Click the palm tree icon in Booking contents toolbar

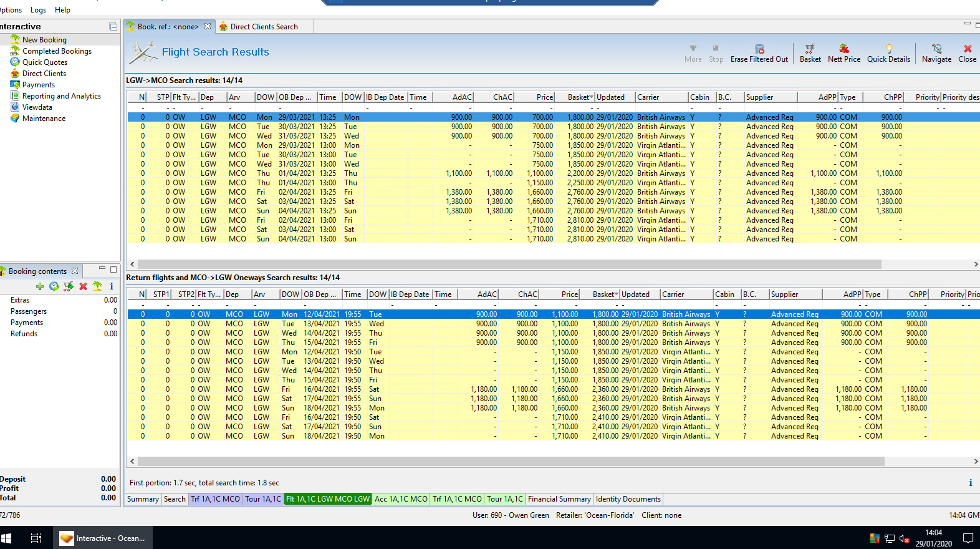97,286
